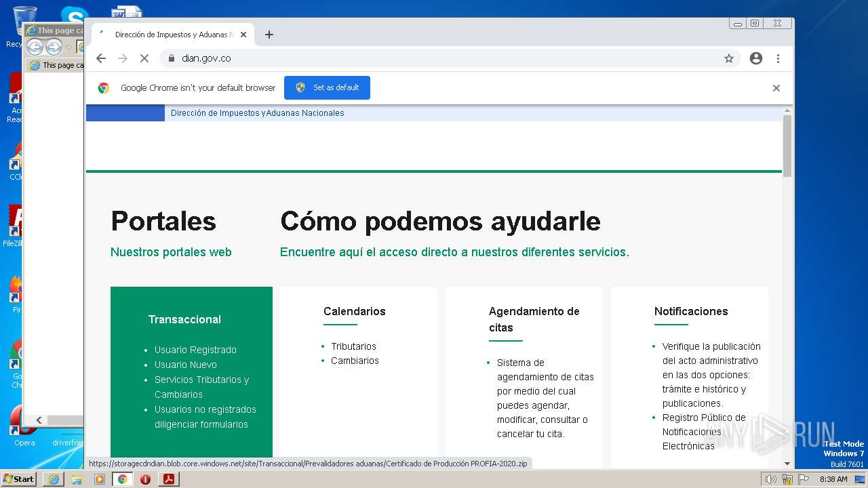Viewport: 868px width, 488px height.
Task: Open the Google Chrome desktop shortcut
Action: click(x=16, y=365)
